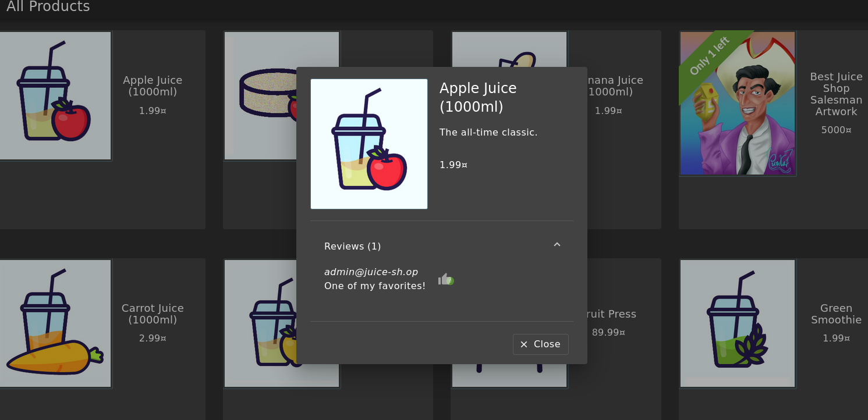Viewport: 868px width, 420px height.
Task: Click the Fruit Press product name
Action: [x=612, y=314]
